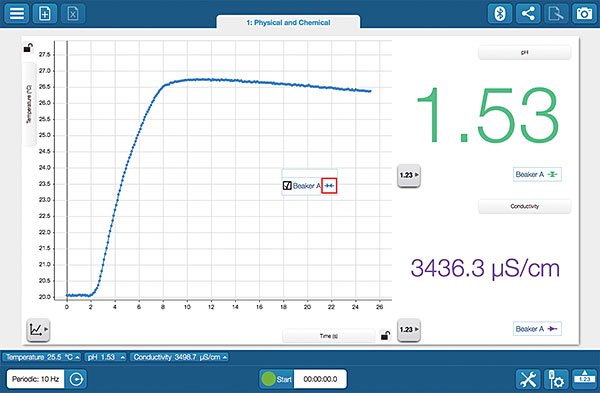This screenshot has width=600, height=393.
Task: Open the sensor settings gear icon
Action: point(556,380)
